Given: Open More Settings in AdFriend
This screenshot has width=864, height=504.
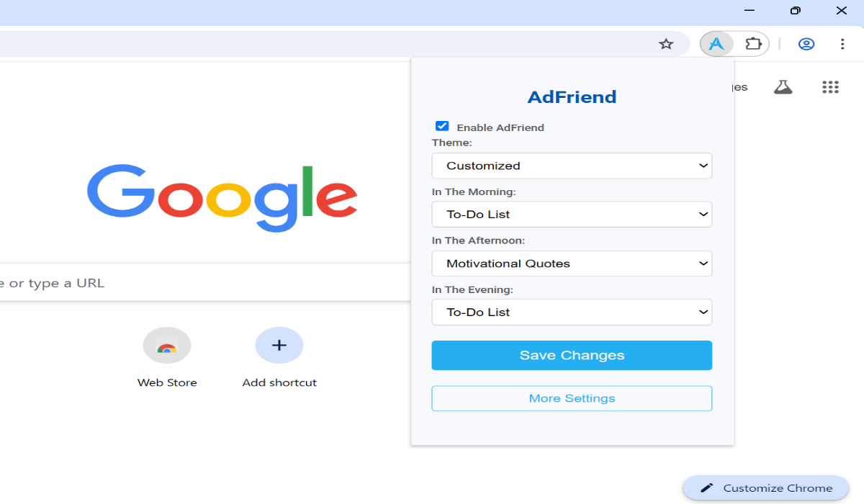Looking at the screenshot, I should pyautogui.click(x=571, y=397).
